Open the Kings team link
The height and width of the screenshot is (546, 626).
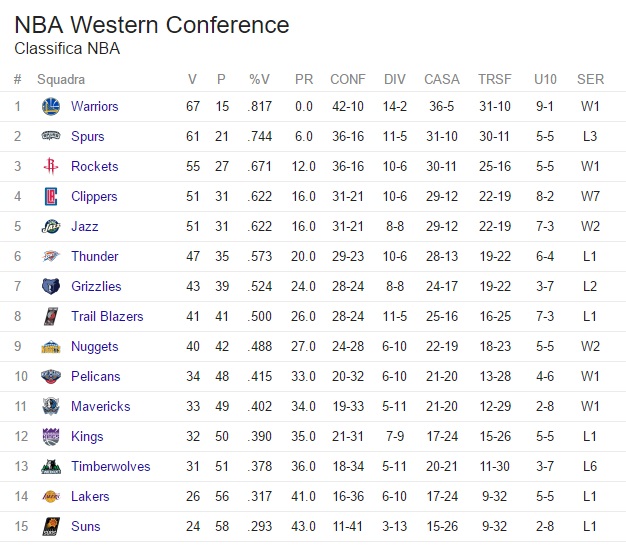click(x=87, y=436)
